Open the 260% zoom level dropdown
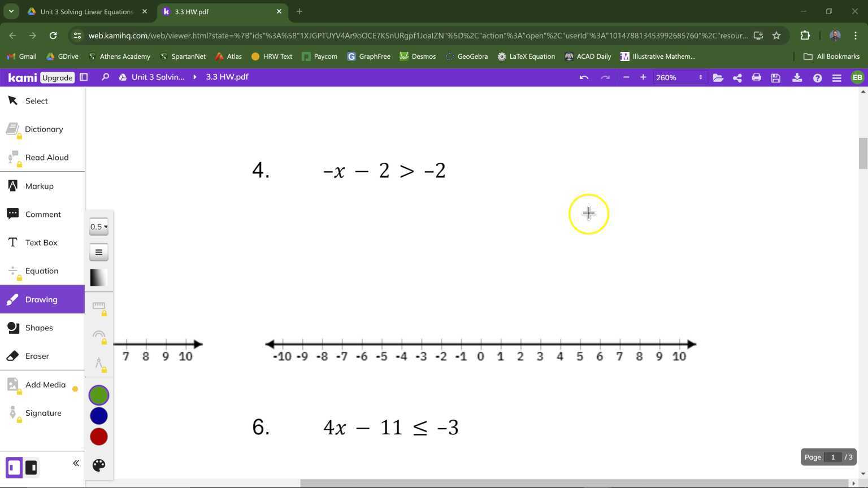 (678, 77)
